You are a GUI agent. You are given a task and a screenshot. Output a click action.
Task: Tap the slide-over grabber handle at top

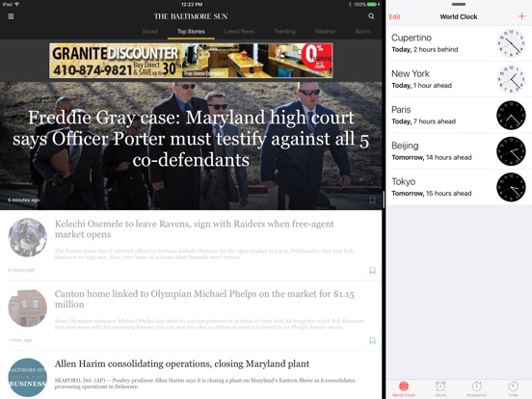pos(459,5)
